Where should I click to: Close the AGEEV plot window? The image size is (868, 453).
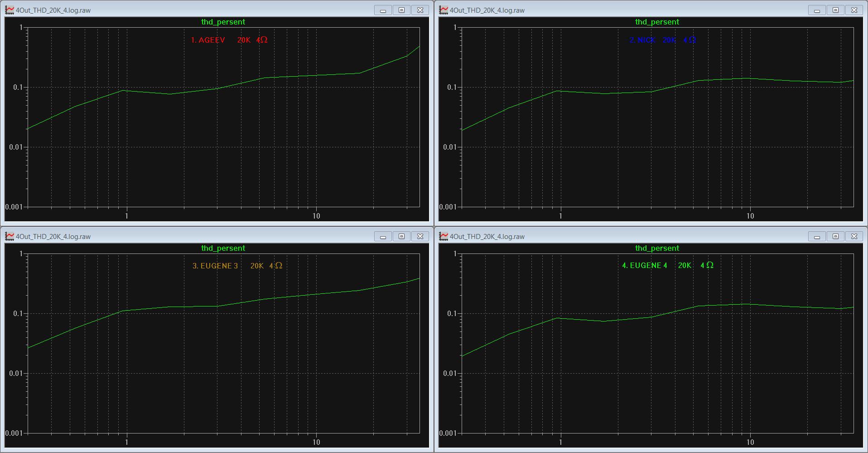tap(420, 10)
